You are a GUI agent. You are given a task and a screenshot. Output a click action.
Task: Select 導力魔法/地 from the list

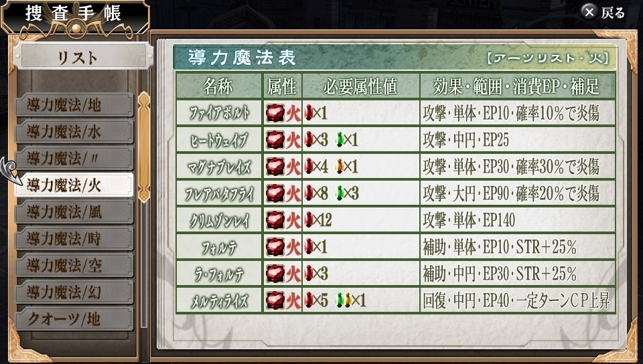pyautogui.click(x=74, y=105)
